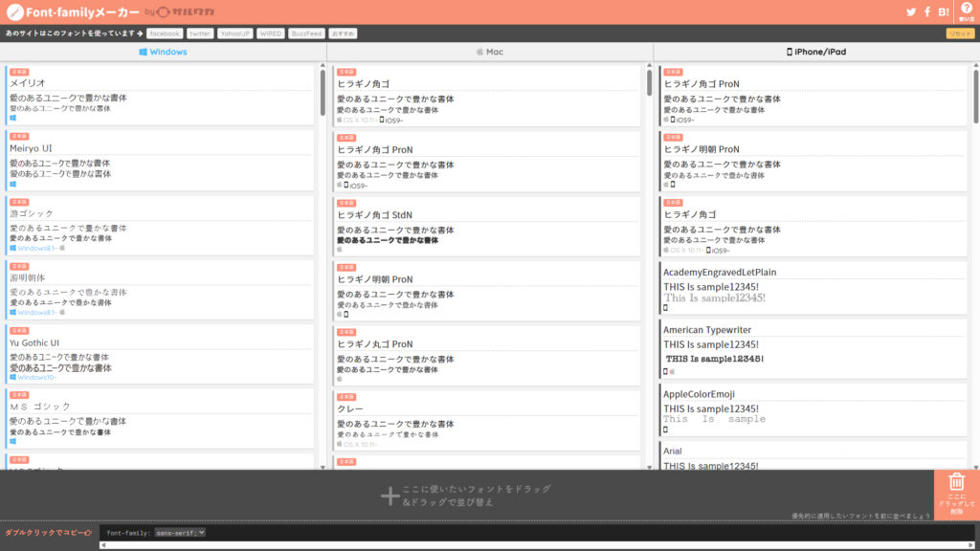Viewport: 980px width, 551px height.
Task: Click the phone icon under American Typewriter
Action: coord(666,371)
